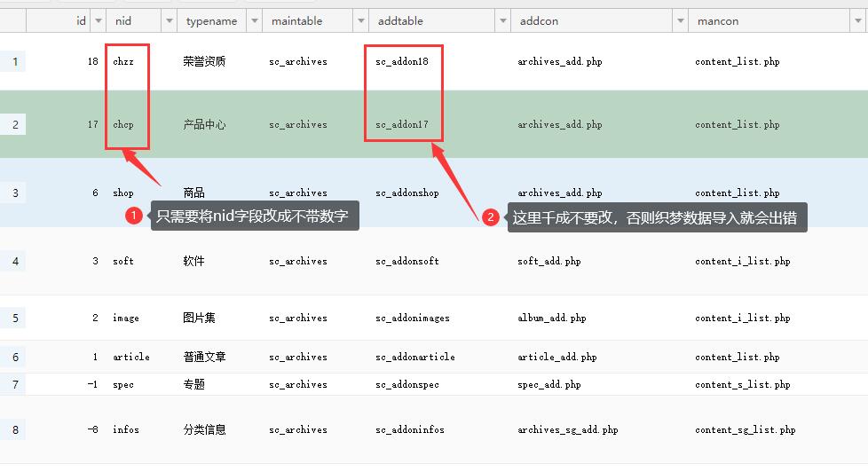Click the nid column header

coord(122,21)
